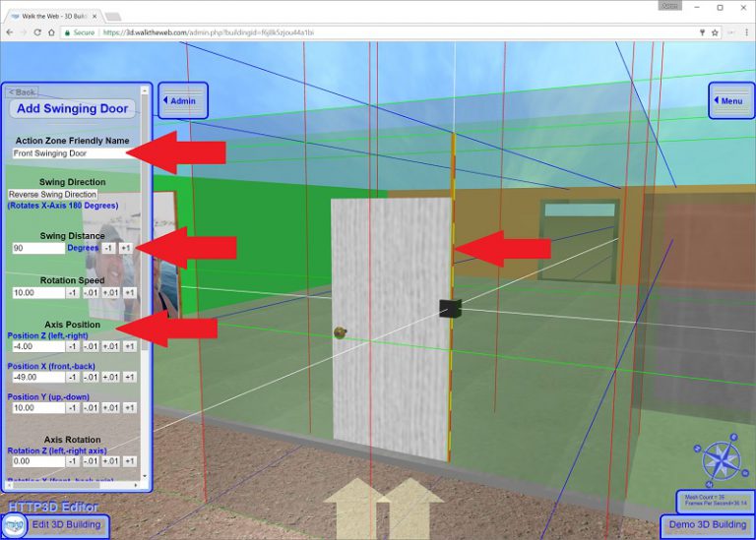Open the Admin panel toggle
Image resolution: width=756 pixels, height=540 pixels.
coord(183,100)
